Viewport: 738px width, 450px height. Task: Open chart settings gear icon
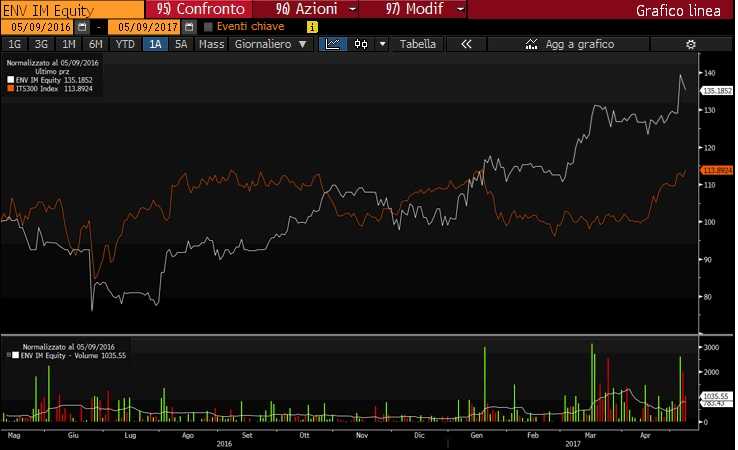coord(690,44)
